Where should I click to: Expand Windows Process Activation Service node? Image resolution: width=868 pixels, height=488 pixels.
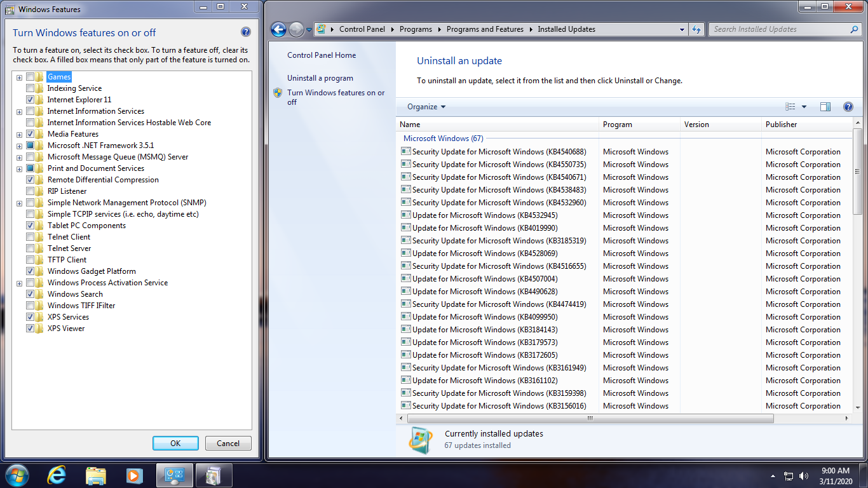[20, 283]
